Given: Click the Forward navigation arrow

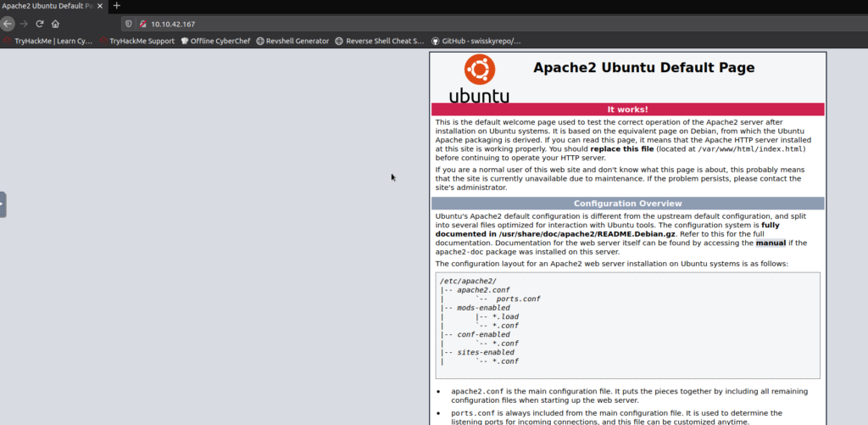Looking at the screenshot, I should 24,24.
